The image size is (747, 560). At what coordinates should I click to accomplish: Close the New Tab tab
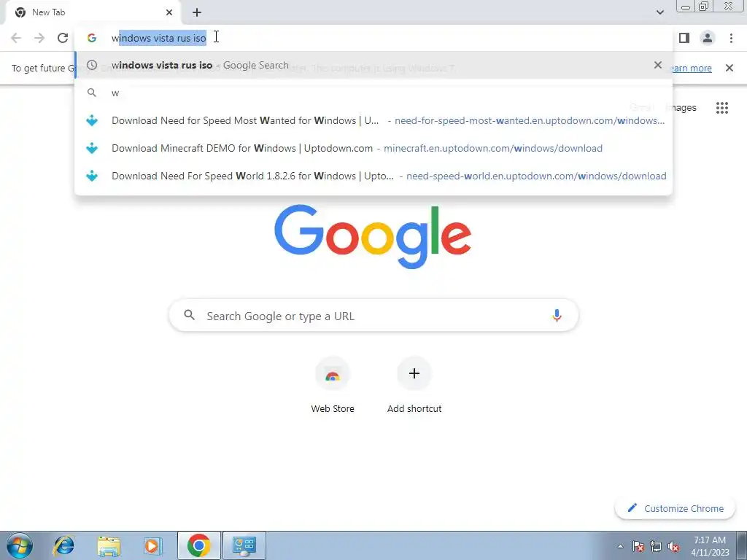click(x=169, y=12)
